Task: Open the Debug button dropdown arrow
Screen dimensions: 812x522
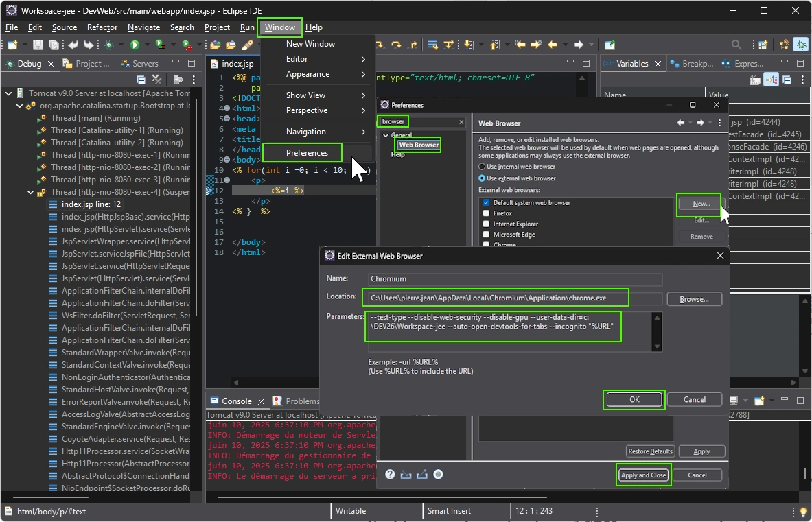Action: [x=121, y=45]
